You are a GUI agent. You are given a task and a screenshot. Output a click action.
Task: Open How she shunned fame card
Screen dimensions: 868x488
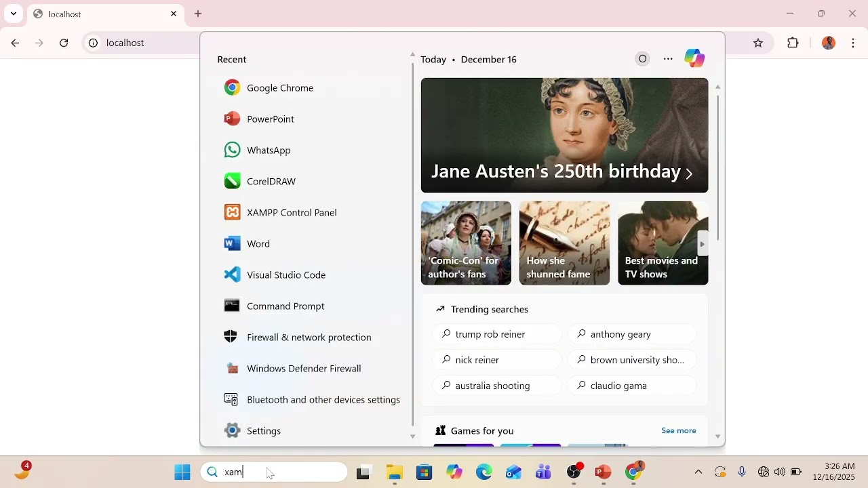[x=564, y=243]
